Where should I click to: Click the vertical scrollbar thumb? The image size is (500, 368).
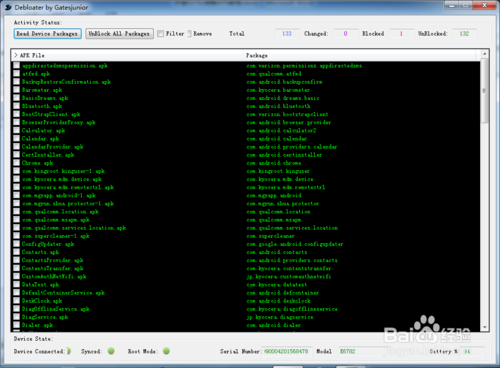tap(485, 91)
